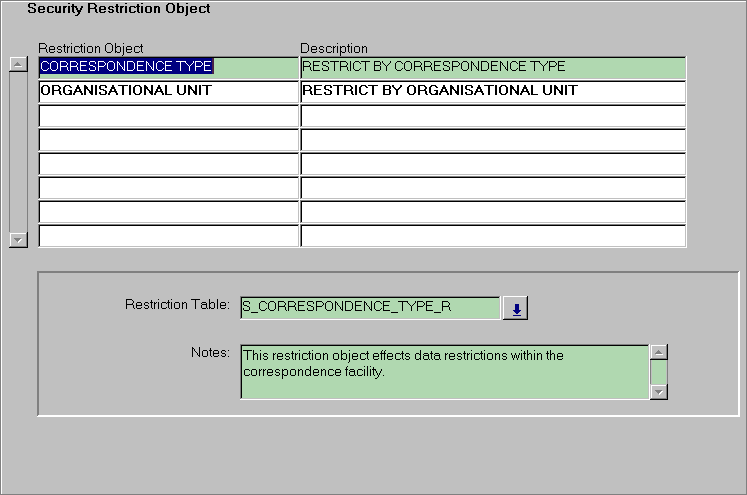This screenshot has width=747, height=495.
Task: Click the last empty Restriction Object row
Action: [168, 236]
